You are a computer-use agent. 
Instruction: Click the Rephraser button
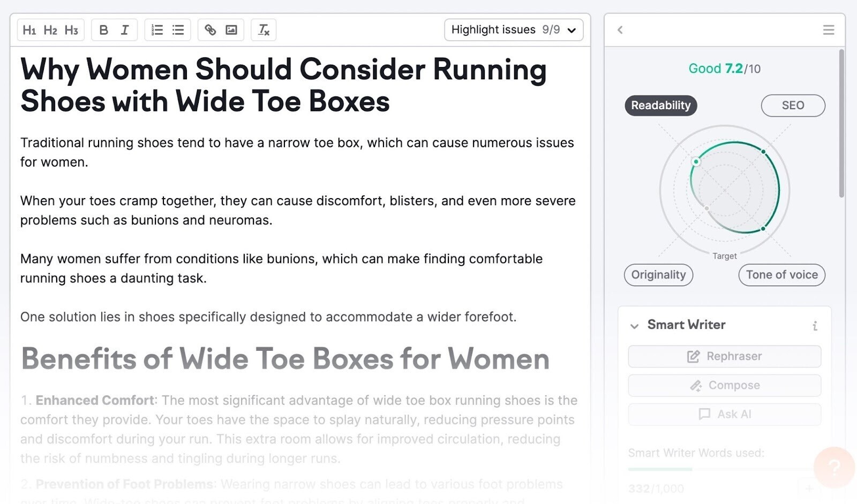[724, 357]
